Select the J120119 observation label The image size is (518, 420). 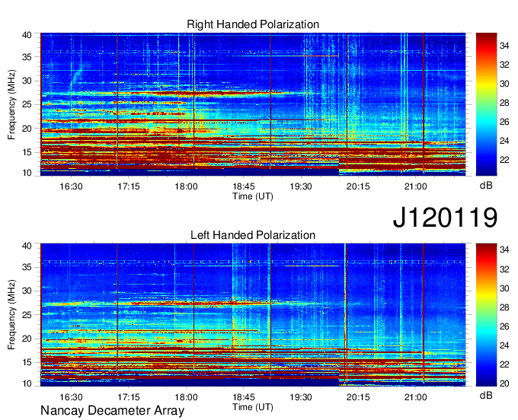tap(445, 217)
